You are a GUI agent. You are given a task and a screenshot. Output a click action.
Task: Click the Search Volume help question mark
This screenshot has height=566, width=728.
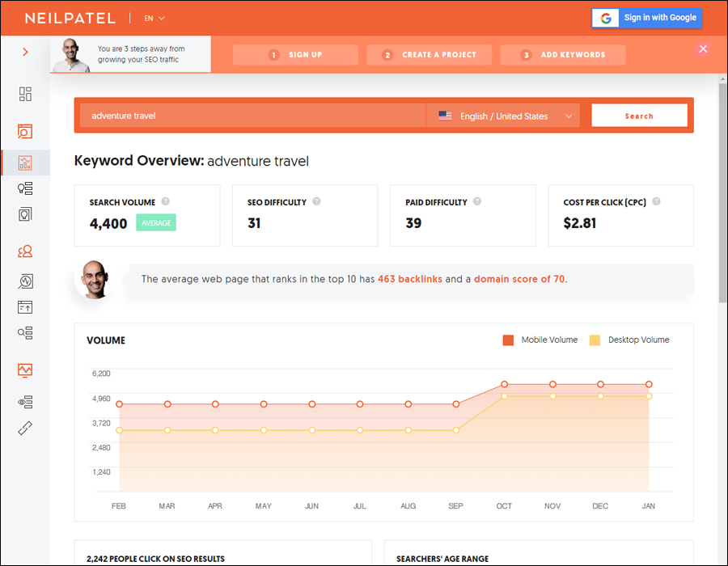pos(165,201)
